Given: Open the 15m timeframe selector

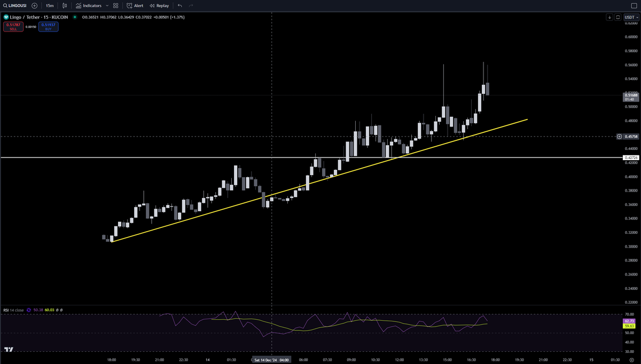Looking at the screenshot, I should 49,5.
